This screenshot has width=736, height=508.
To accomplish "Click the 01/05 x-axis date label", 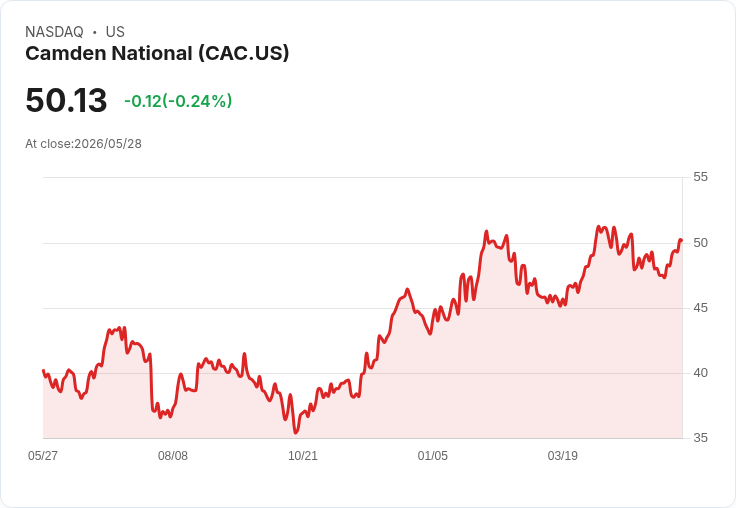I will click(433, 455).
